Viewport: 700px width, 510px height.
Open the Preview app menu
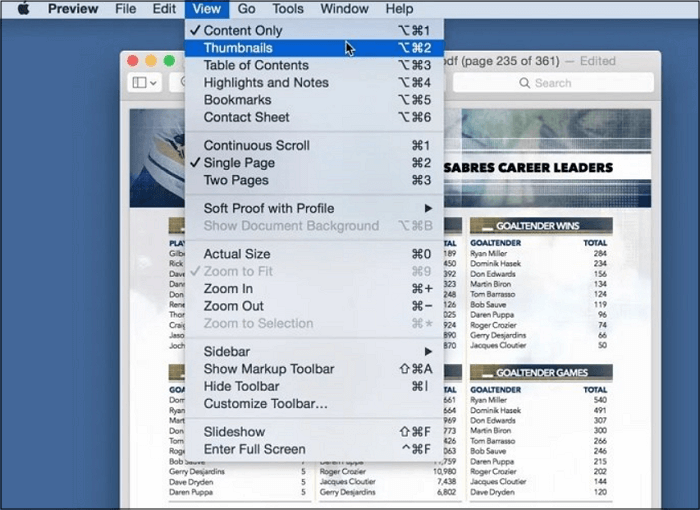(73, 9)
